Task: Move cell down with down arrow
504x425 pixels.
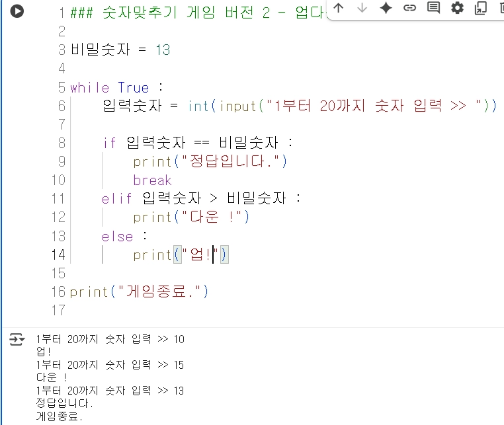Action: [x=362, y=8]
